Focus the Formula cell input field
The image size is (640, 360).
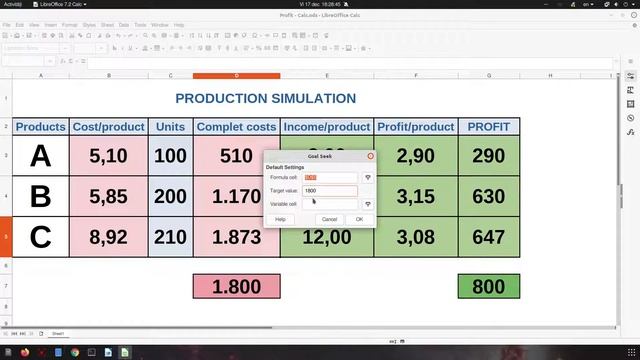pyautogui.click(x=330, y=178)
